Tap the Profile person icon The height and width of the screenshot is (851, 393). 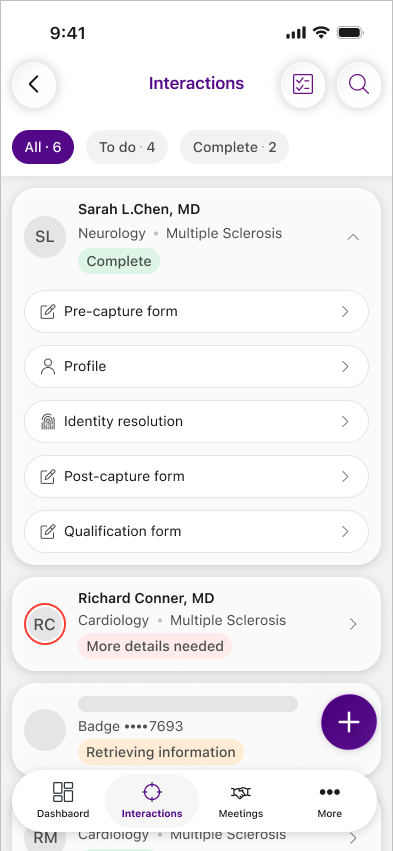coord(48,366)
